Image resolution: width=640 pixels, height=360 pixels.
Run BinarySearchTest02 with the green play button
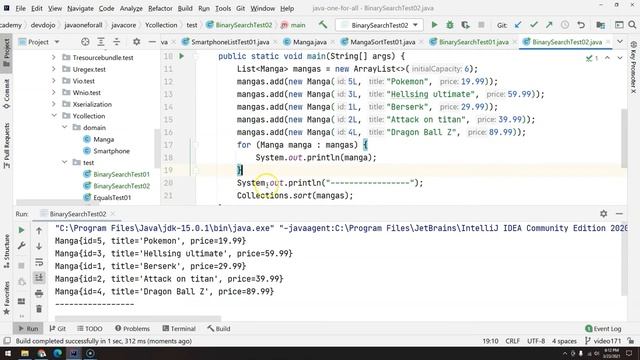point(434,25)
